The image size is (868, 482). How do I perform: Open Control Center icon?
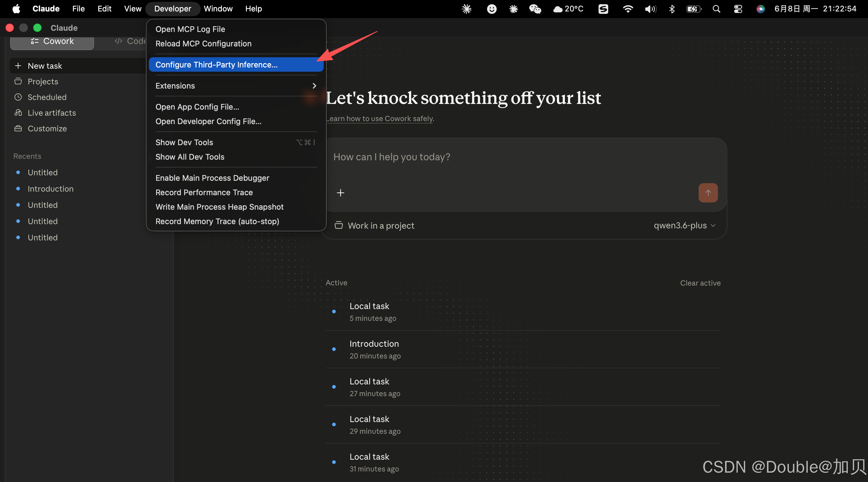tap(738, 9)
